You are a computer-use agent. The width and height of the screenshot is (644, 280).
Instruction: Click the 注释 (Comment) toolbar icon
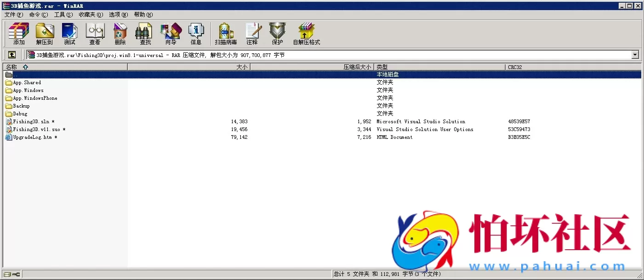253,34
